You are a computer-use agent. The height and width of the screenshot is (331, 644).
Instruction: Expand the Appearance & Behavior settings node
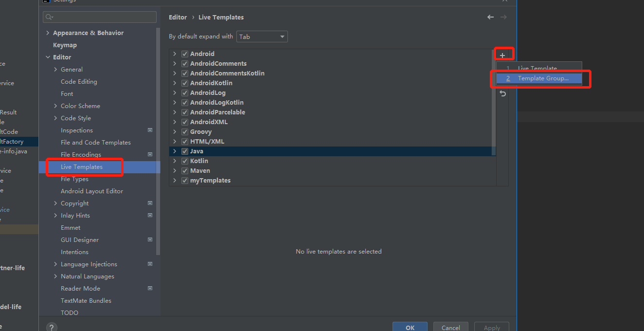coord(48,33)
